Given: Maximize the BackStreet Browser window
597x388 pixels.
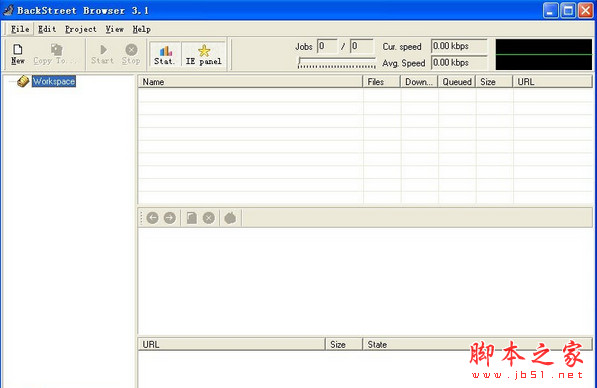Looking at the screenshot, I should pyautogui.click(x=568, y=10).
